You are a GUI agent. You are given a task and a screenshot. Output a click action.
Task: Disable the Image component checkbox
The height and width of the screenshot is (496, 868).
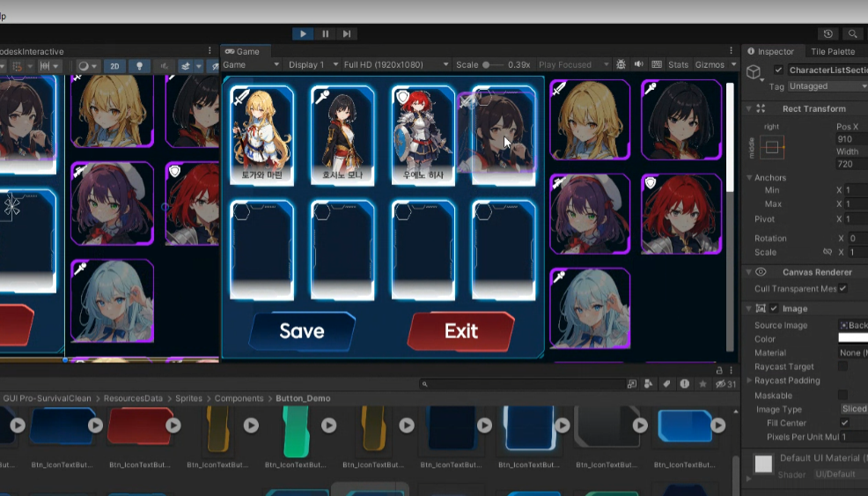coord(774,308)
